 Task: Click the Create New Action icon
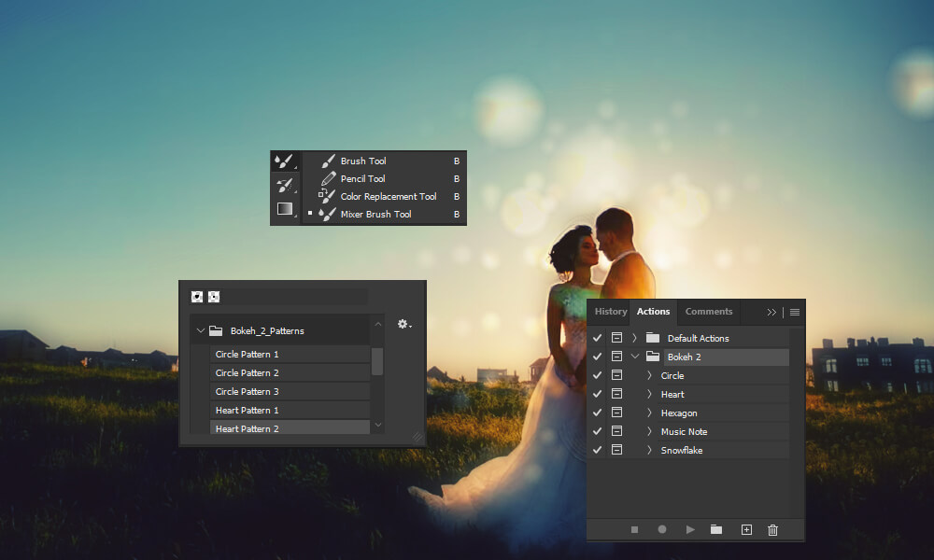click(745, 529)
